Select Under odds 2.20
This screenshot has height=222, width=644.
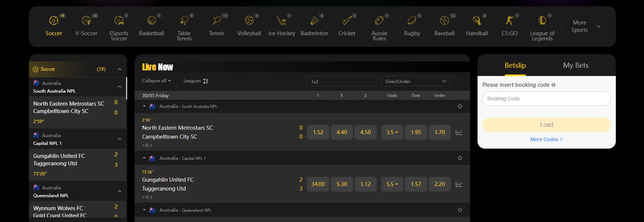tap(440, 184)
